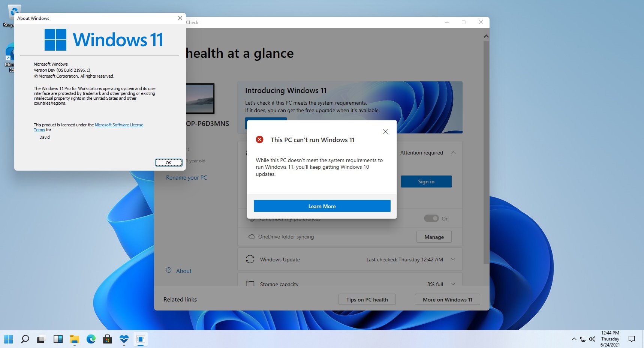Open the notification center
Screen dimensions: 644x348
click(x=632, y=339)
